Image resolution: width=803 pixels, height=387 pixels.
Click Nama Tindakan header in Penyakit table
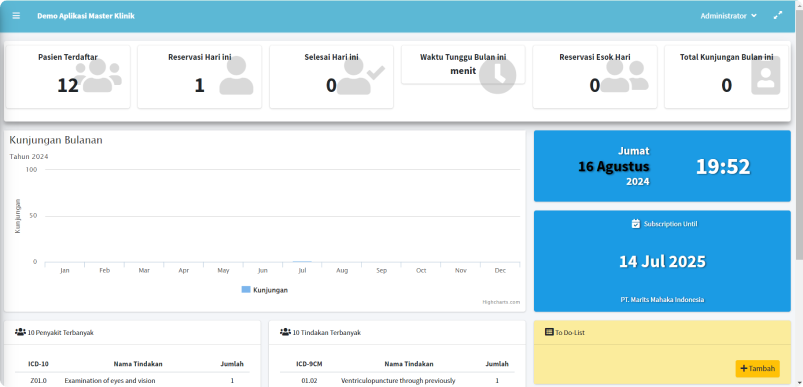tap(138, 364)
